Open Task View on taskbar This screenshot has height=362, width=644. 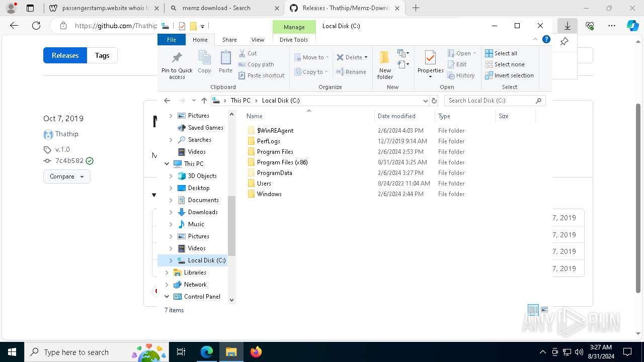point(181,352)
